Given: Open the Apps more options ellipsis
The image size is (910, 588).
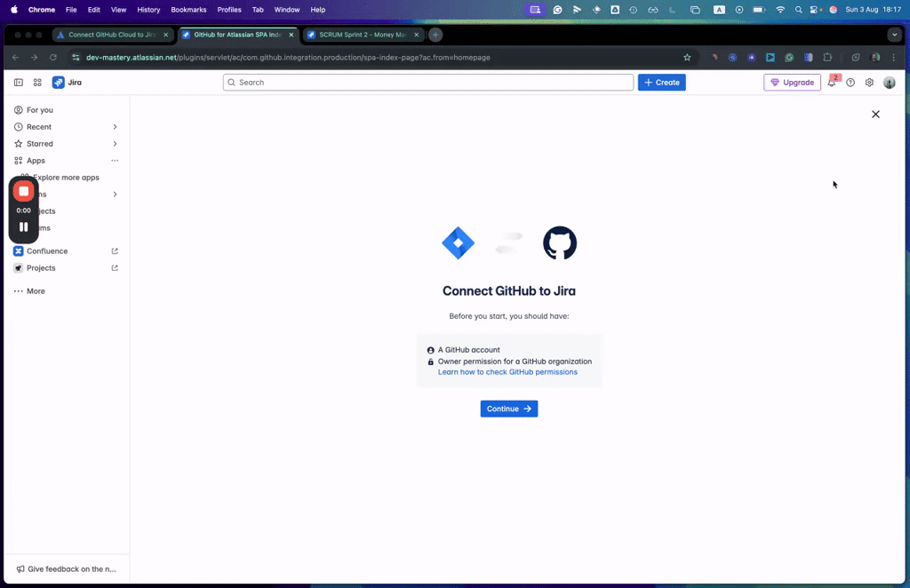Looking at the screenshot, I should [x=115, y=161].
